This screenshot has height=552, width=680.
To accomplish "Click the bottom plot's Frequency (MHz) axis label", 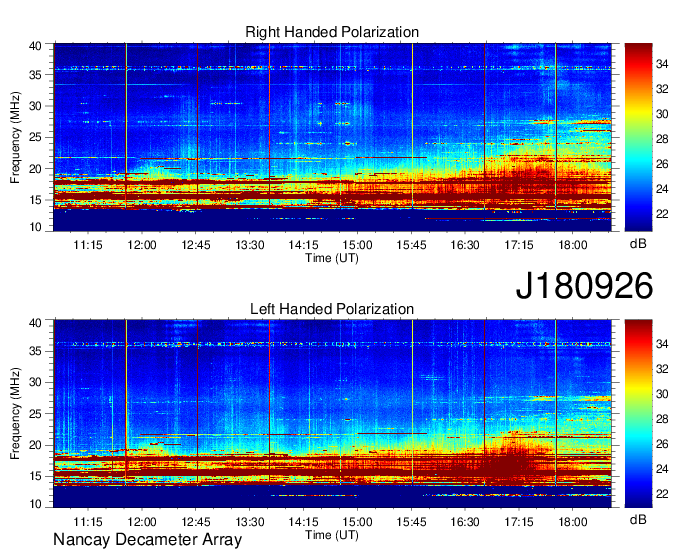I will coord(16,414).
